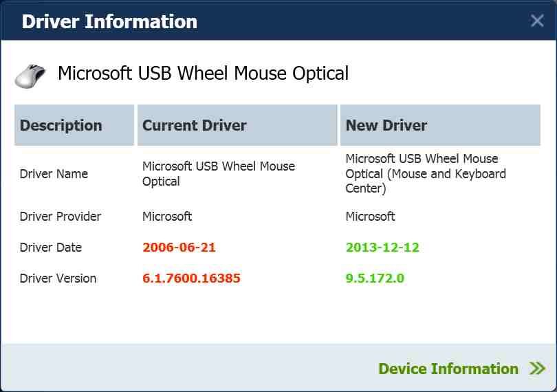Open the Device Information link
The height and width of the screenshot is (392, 557).
point(448,369)
